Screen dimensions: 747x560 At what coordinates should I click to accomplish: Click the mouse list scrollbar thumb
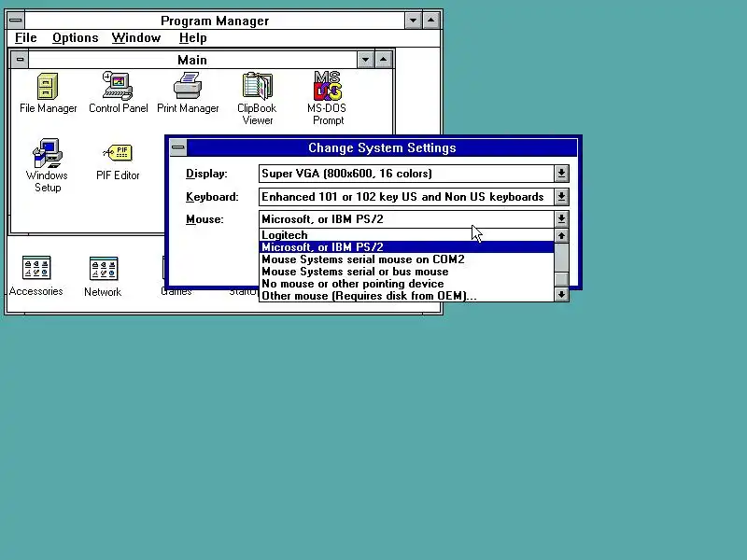562,279
